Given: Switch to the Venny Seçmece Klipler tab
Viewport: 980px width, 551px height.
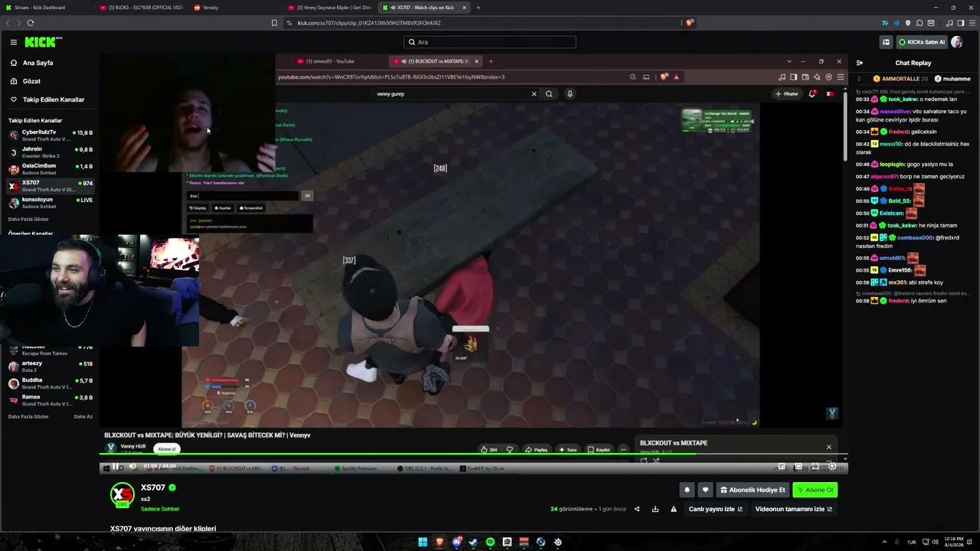Looking at the screenshot, I should [x=329, y=8].
